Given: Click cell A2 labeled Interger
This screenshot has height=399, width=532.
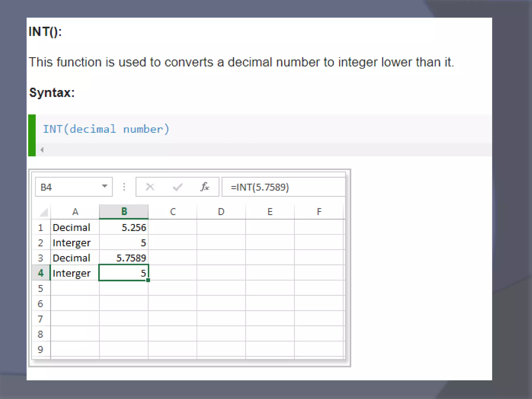Looking at the screenshot, I should pyautogui.click(x=75, y=243).
